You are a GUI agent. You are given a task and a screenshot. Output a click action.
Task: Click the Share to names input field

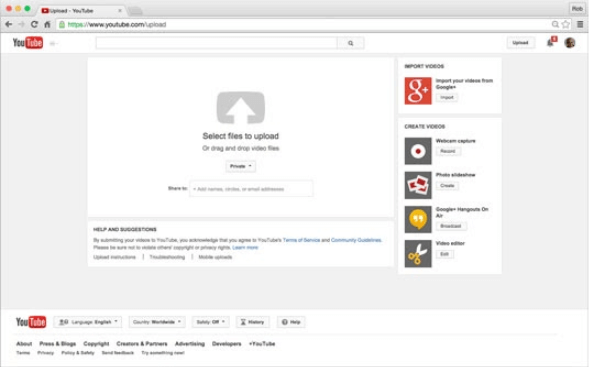click(251, 189)
